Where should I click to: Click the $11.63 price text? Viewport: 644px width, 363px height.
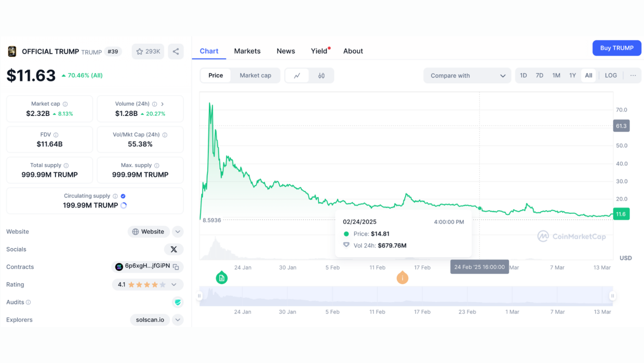[31, 75]
